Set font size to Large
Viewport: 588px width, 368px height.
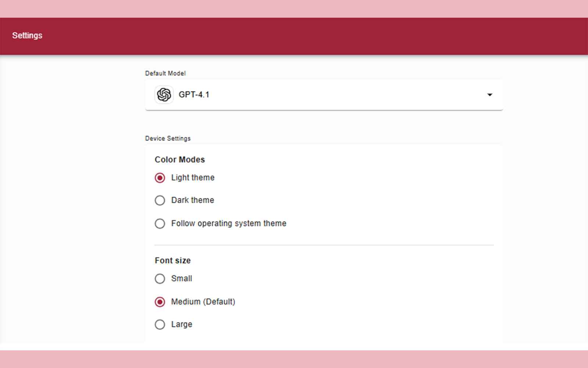coord(160,324)
